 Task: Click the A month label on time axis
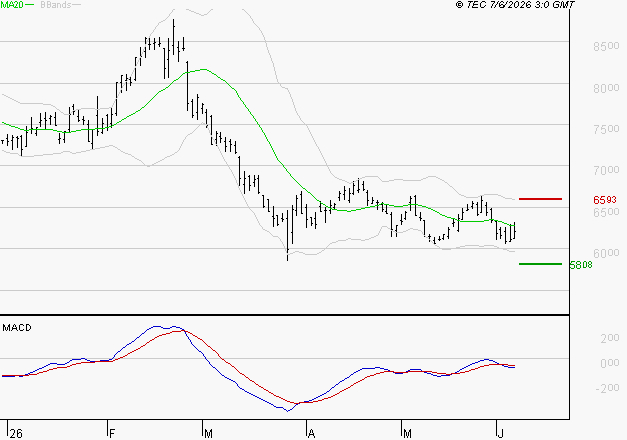312,434
